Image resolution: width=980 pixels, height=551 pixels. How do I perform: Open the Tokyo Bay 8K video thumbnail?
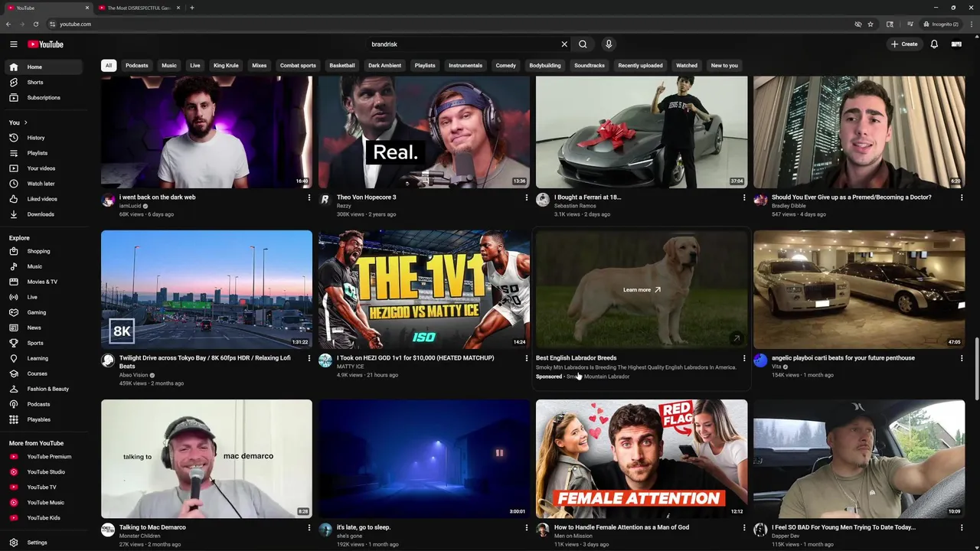point(207,289)
